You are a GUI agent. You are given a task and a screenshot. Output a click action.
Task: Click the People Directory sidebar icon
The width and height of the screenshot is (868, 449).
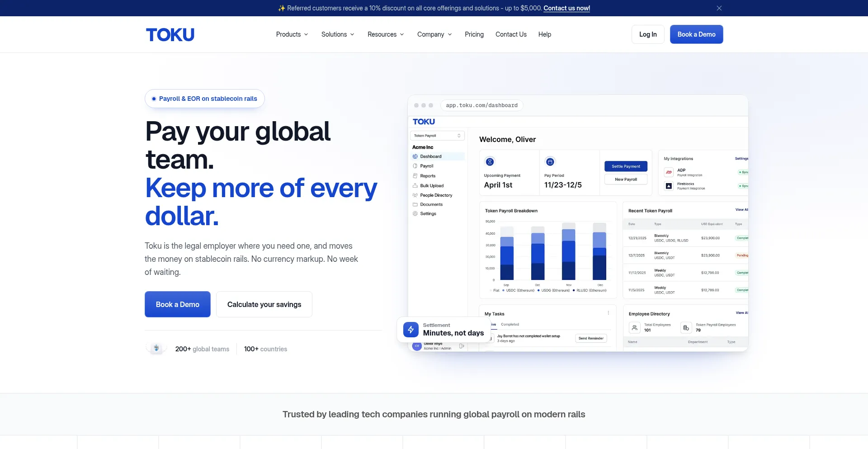click(x=415, y=195)
